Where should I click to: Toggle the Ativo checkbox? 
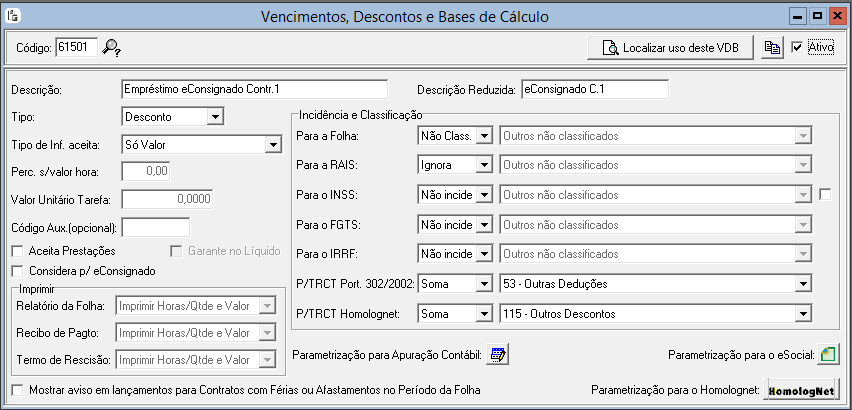797,48
